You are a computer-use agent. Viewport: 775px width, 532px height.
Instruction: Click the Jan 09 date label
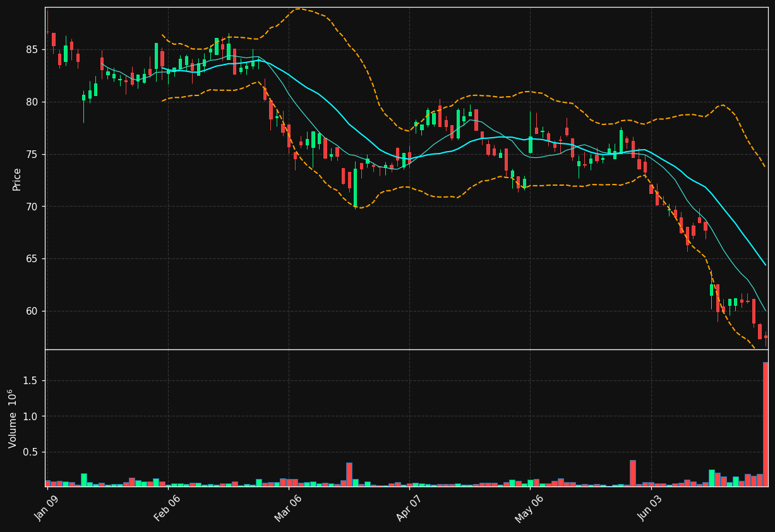(45, 508)
